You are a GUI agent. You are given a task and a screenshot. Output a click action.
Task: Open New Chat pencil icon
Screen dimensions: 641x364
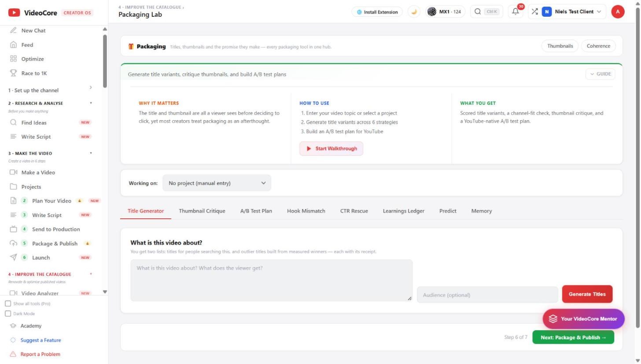[13, 30]
